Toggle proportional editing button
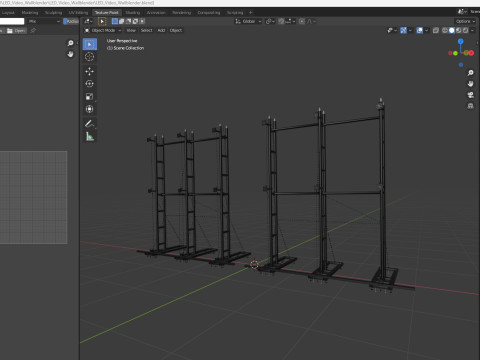 [302, 21]
